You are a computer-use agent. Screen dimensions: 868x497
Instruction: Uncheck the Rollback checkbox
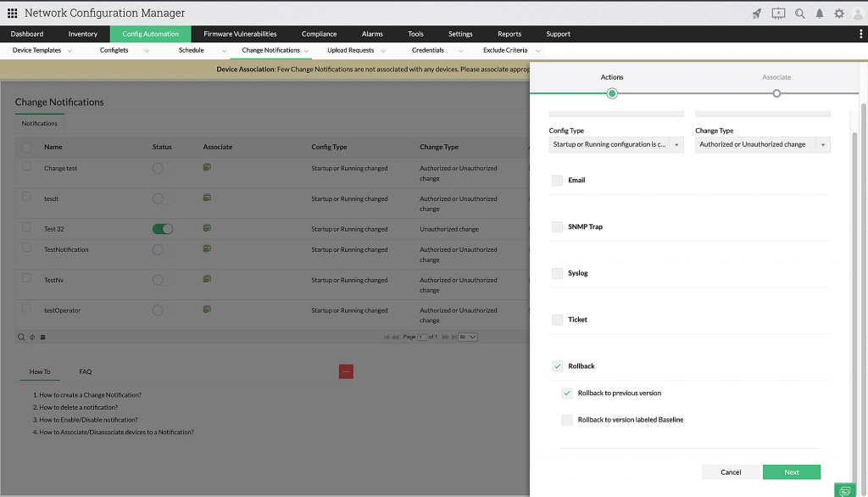[x=557, y=366]
